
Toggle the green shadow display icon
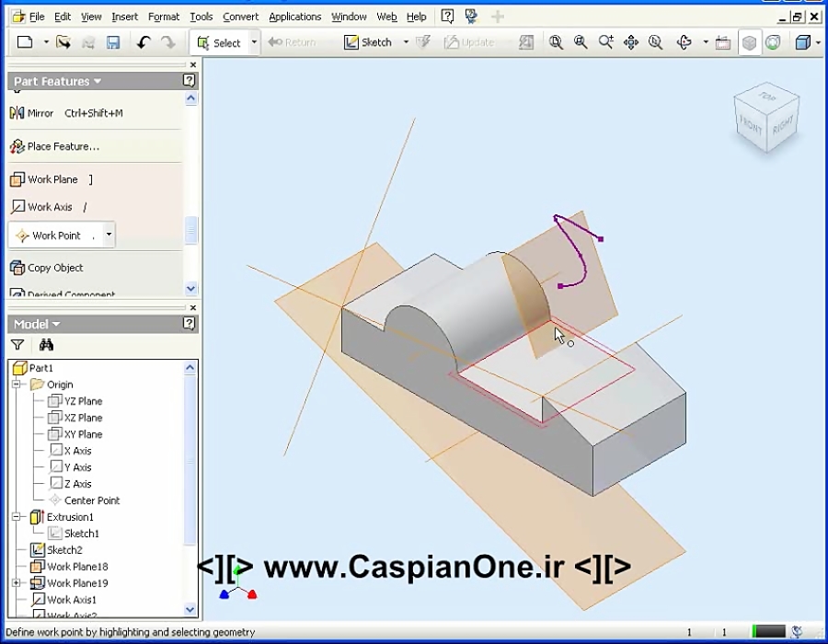(773, 42)
